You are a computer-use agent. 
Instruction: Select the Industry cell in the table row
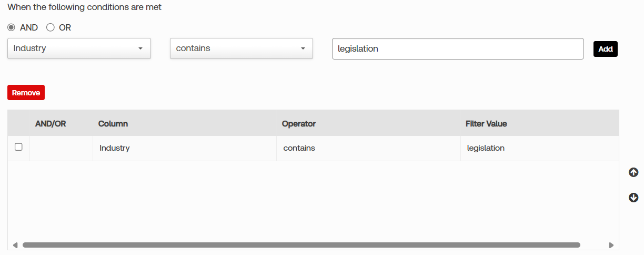coord(115,148)
